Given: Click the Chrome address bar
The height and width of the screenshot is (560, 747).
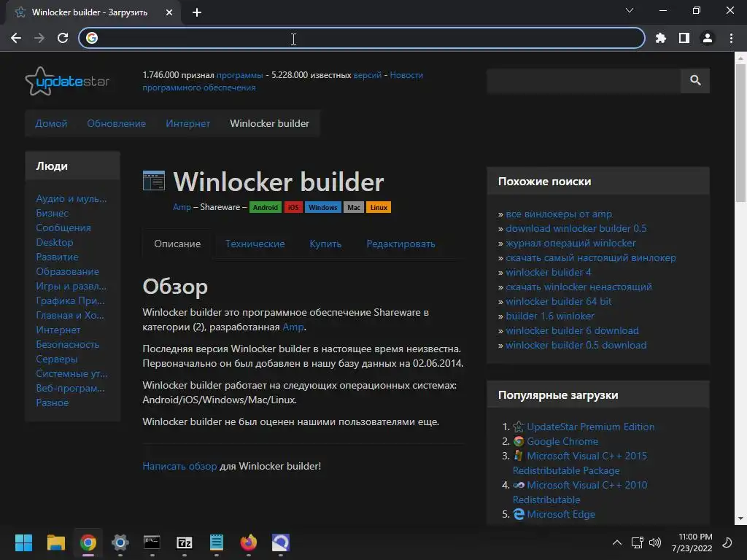Looking at the screenshot, I should pyautogui.click(x=362, y=38).
